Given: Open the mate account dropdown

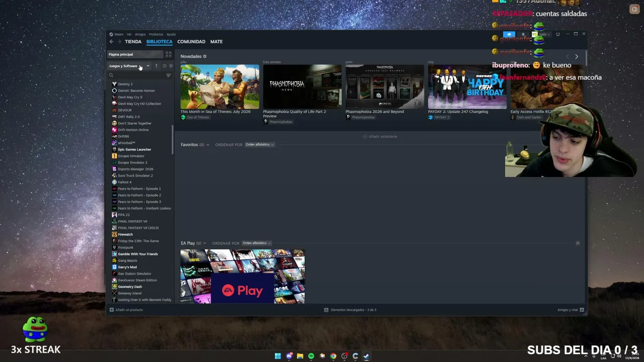Looking at the screenshot, I should 543,34.
